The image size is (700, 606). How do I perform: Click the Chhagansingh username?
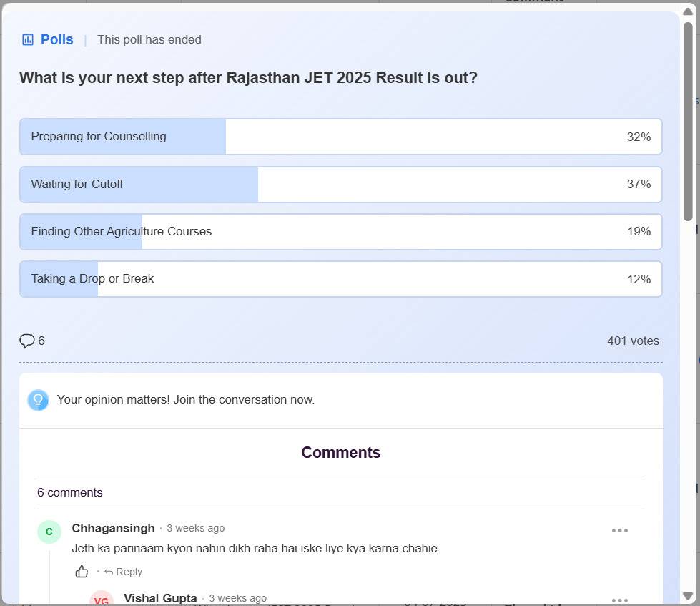[113, 528]
